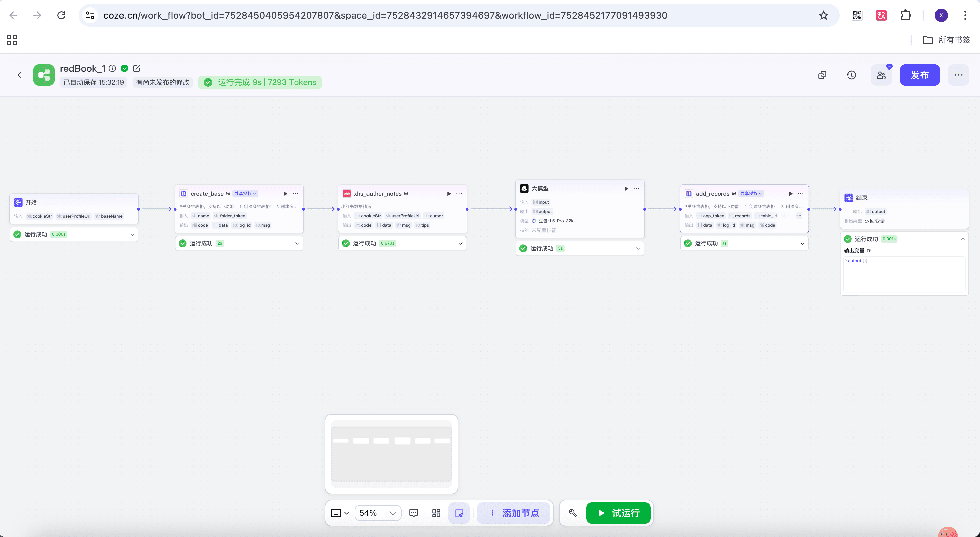The width and height of the screenshot is (980, 537).
Task: Open the top-right three-dot more menu
Action: 958,75
